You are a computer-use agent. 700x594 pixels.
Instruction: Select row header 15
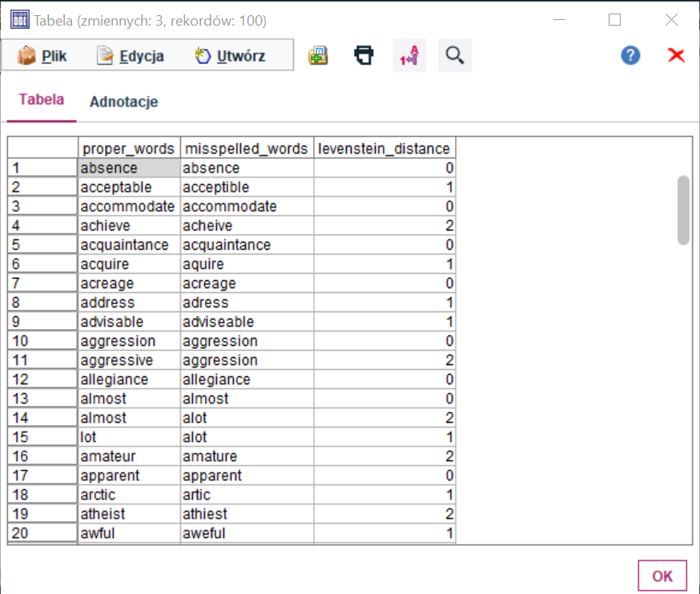click(42, 436)
